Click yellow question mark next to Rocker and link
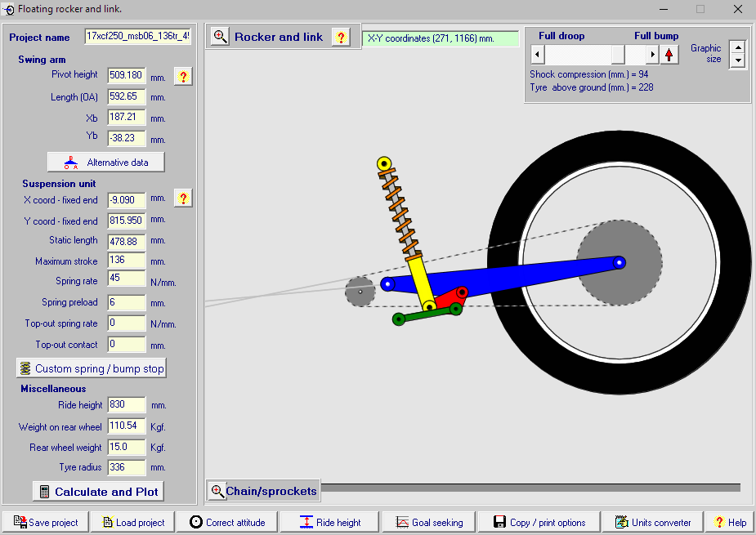This screenshot has width=756, height=535. tap(341, 37)
